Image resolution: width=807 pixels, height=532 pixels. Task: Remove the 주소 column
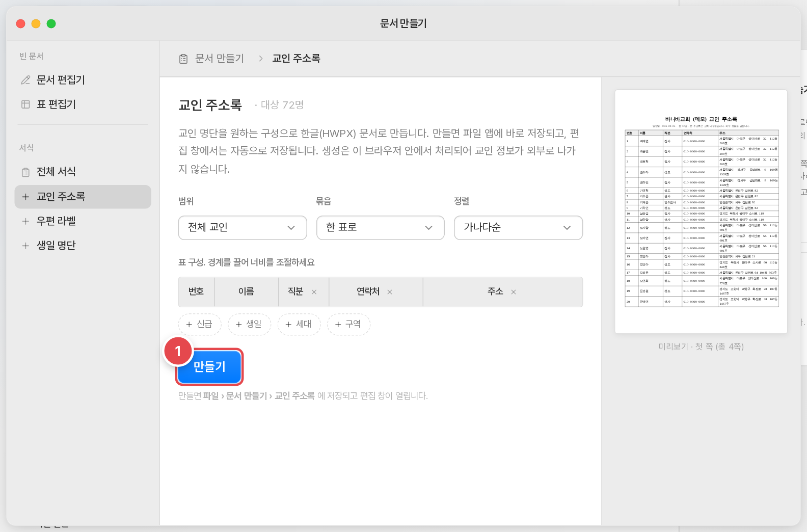514,292
